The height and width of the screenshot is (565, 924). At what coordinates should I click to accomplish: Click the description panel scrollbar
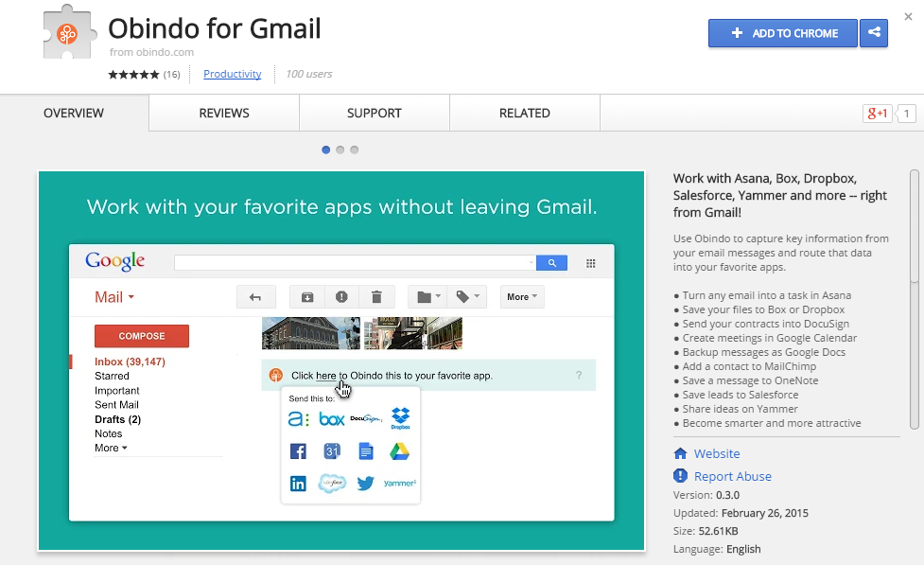click(x=915, y=227)
